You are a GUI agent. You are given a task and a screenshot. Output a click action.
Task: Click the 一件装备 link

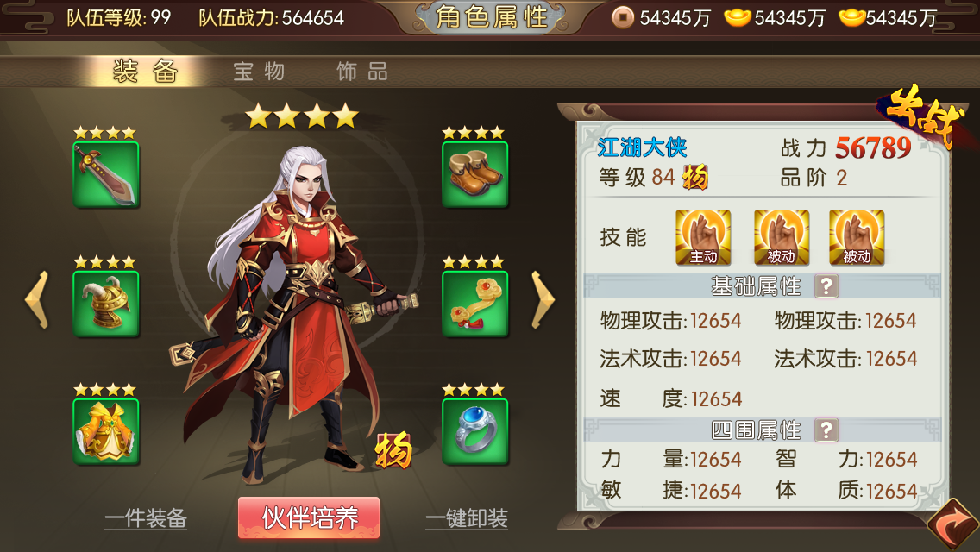(146, 519)
